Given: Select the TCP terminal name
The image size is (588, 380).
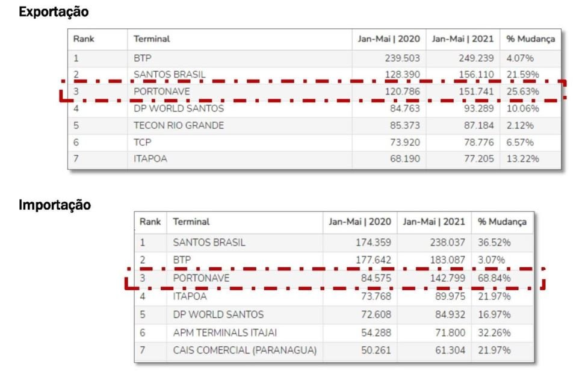Looking at the screenshot, I should point(142,142).
